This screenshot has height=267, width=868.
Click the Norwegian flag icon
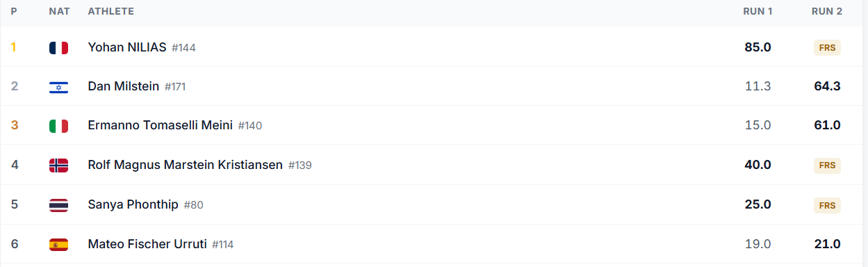pyautogui.click(x=58, y=165)
